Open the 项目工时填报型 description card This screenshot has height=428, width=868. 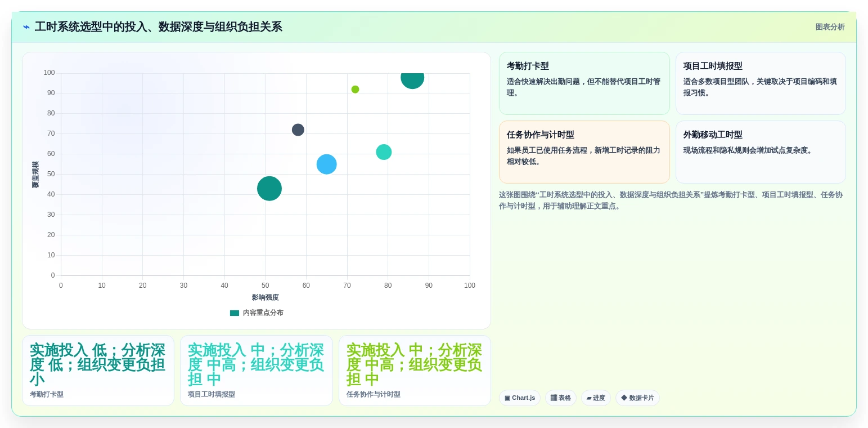761,83
